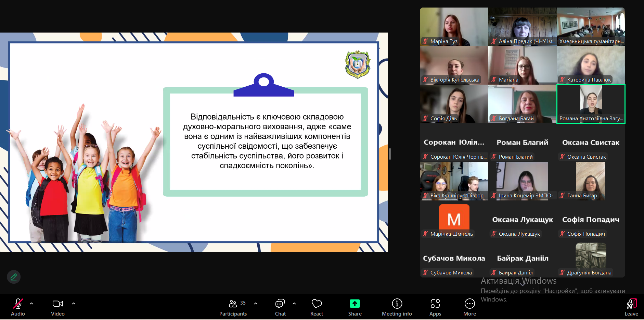This screenshot has height=320, width=644.
Task: Click the React heart icon
Action: tap(317, 304)
